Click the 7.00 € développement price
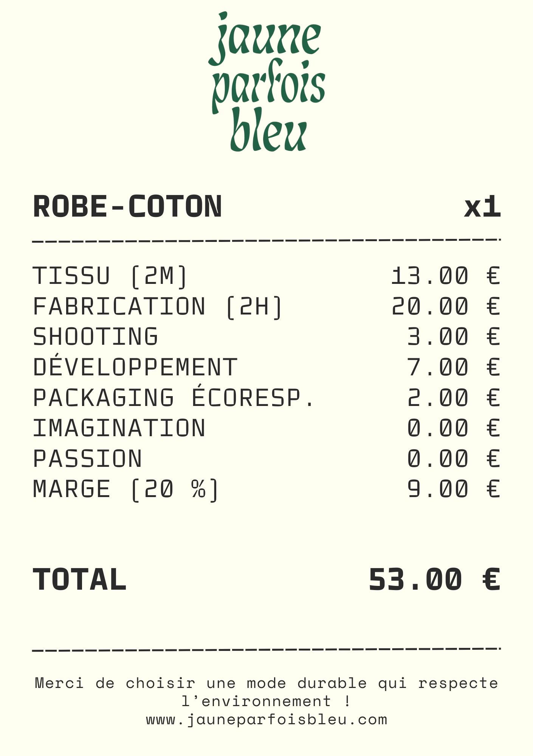Image resolution: width=533 pixels, height=756 pixels. pyautogui.click(x=453, y=367)
